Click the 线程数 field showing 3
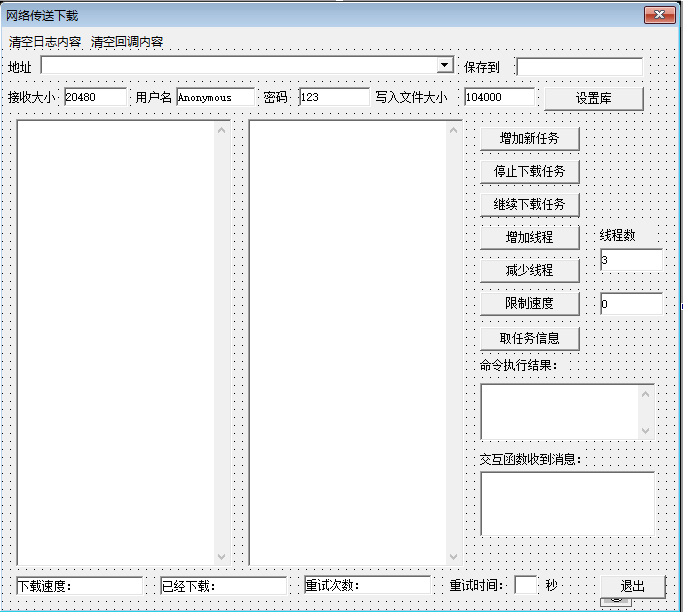The image size is (683, 612). (630, 260)
